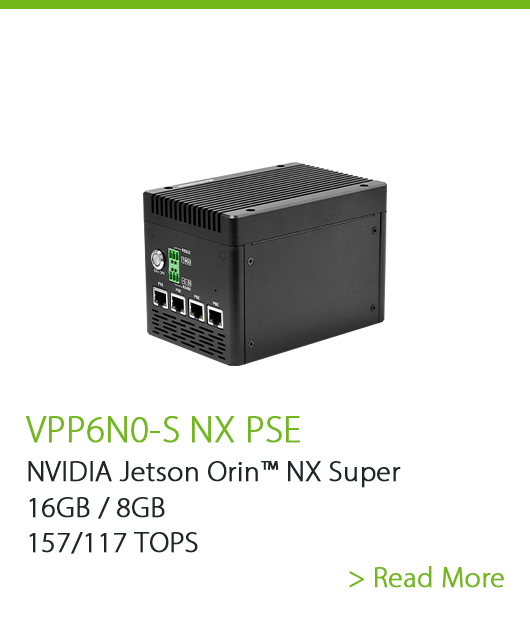Image resolution: width=530 pixels, height=620 pixels.
Task: Click the round power button on the device
Action: [x=157, y=260]
